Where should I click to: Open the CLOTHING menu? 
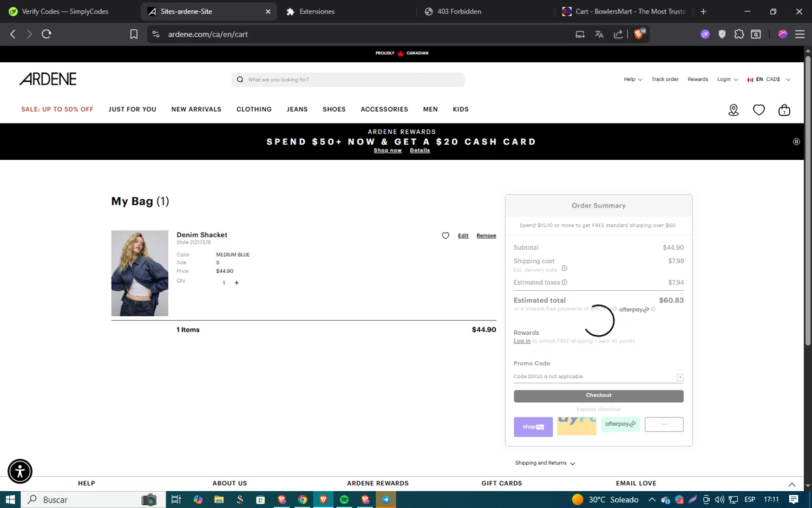pos(254,109)
